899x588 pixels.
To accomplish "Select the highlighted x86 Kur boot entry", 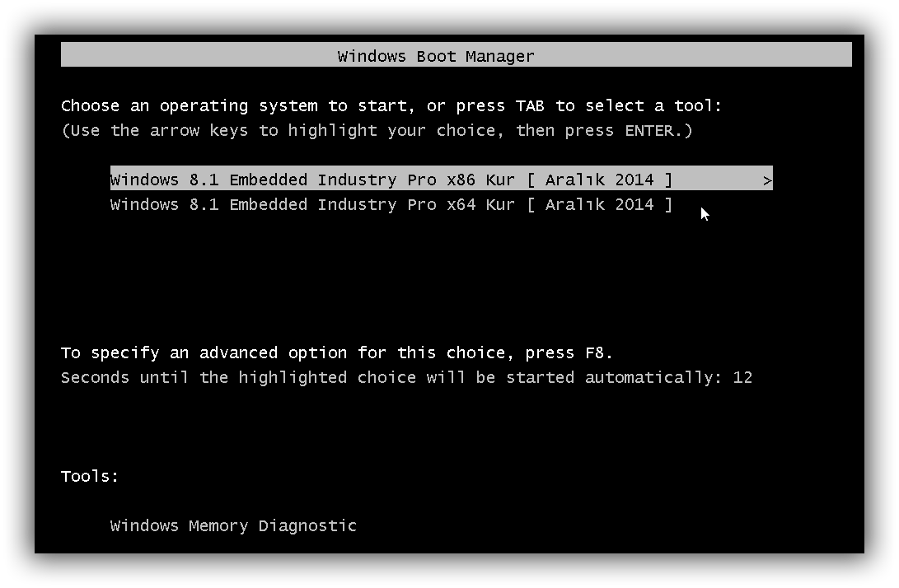I will point(441,178).
